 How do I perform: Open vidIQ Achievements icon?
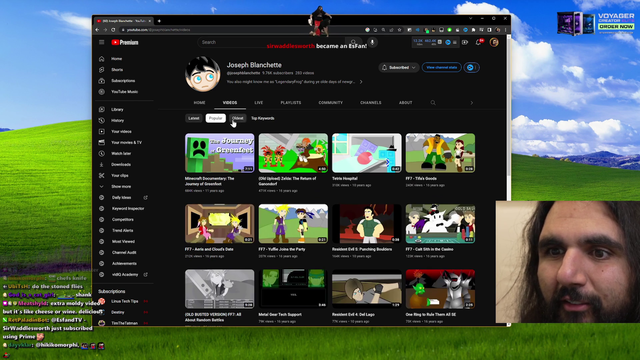102,264
